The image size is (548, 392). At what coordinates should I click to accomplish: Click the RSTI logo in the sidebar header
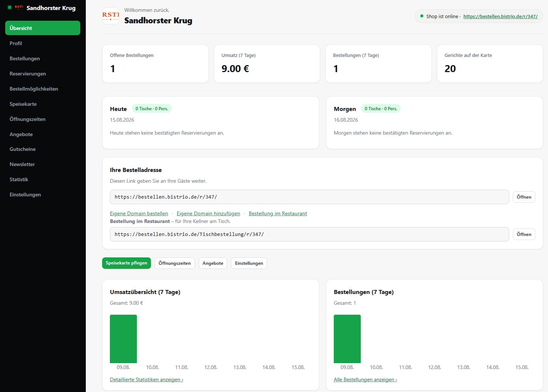pos(19,7)
